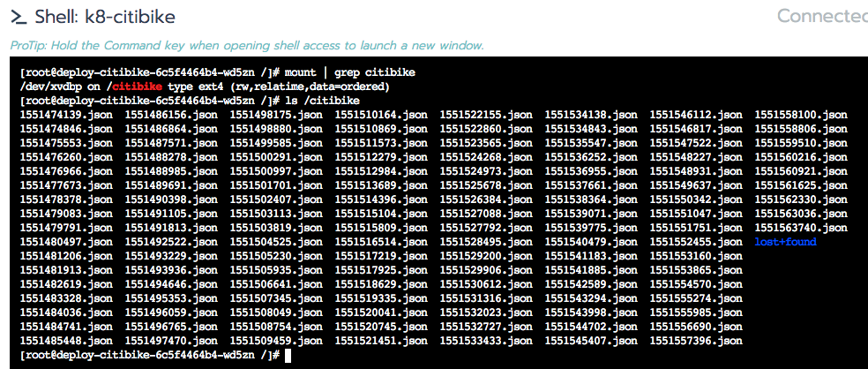Select file 1551563740.json
The image size is (868, 369).
pyautogui.click(x=801, y=228)
